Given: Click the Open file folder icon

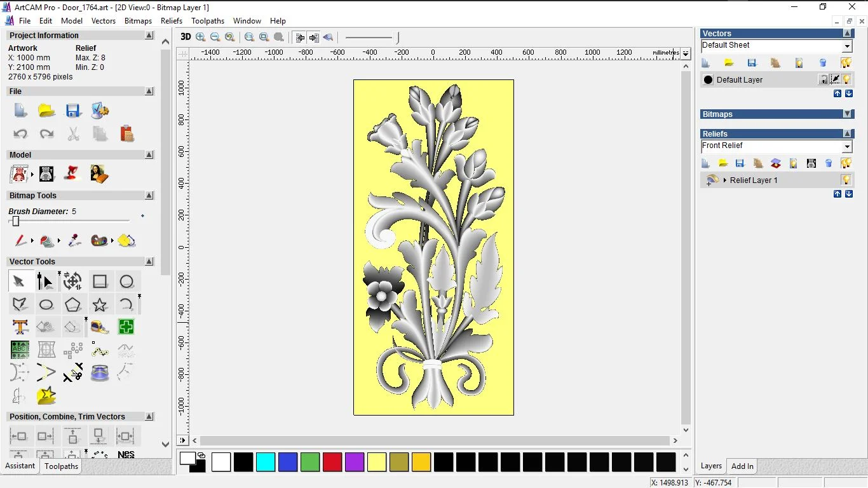Looking at the screenshot, I should pos(46,111).
